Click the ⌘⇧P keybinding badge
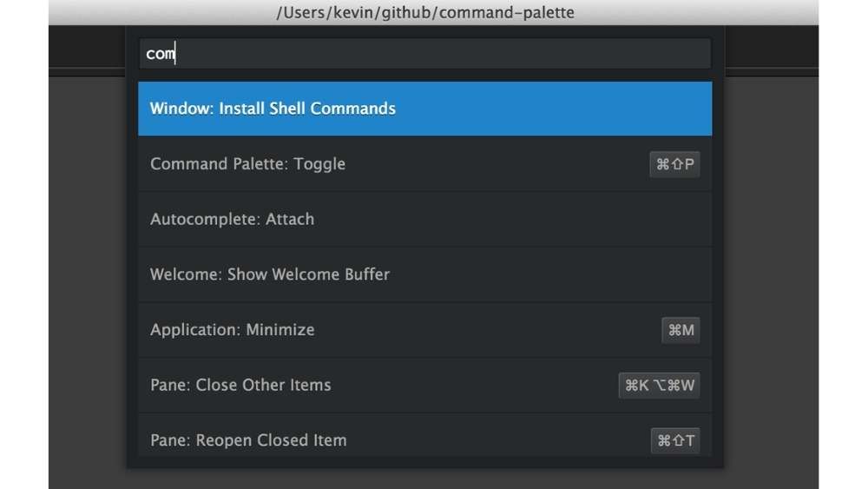This screenshot has height=489, width=868. point(674,164)
